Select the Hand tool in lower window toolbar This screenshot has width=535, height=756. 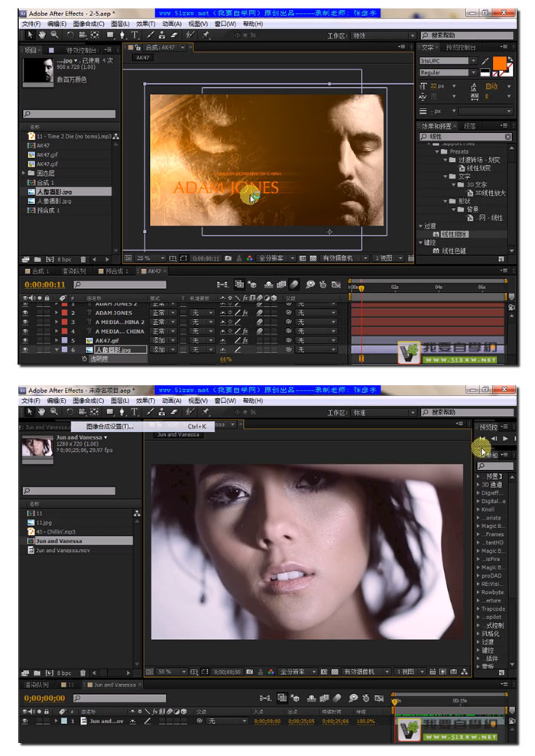click(x=42, y=412)
